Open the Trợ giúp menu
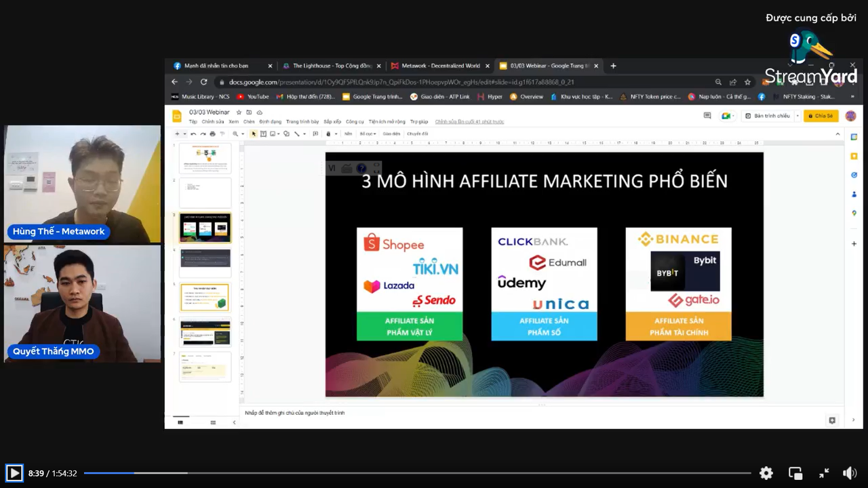 coord(419,122)
